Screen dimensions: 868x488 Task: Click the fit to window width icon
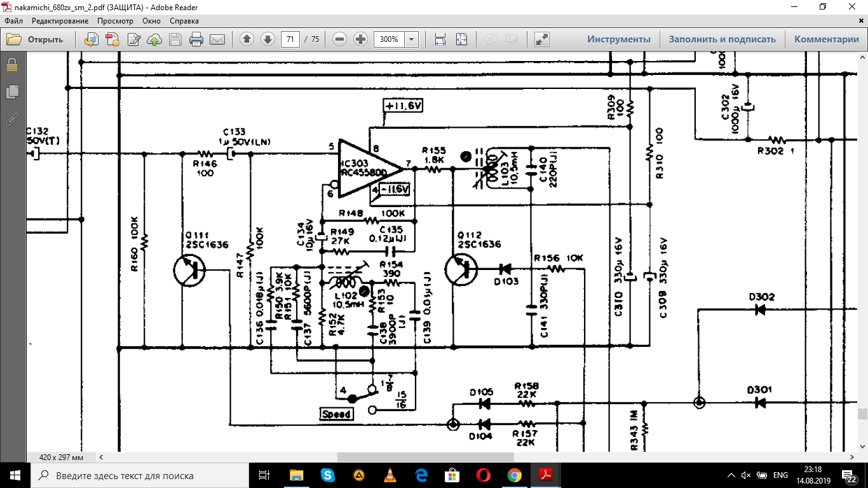440,39
